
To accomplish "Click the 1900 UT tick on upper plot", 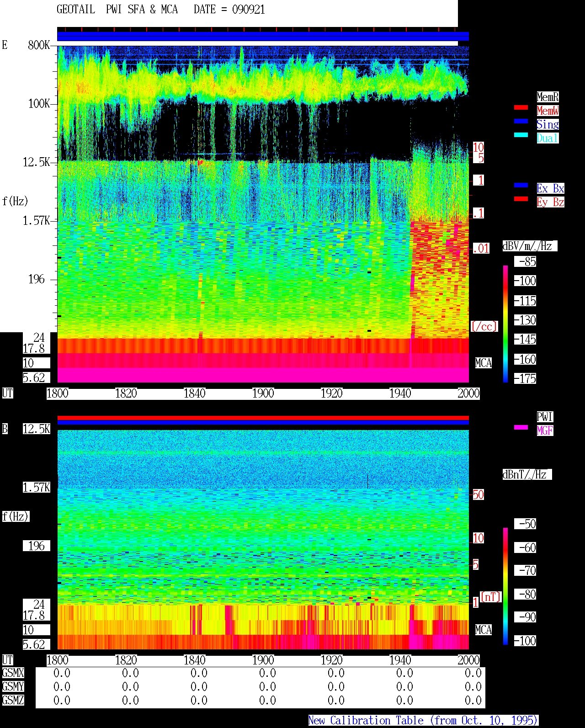I will [263, 393].
